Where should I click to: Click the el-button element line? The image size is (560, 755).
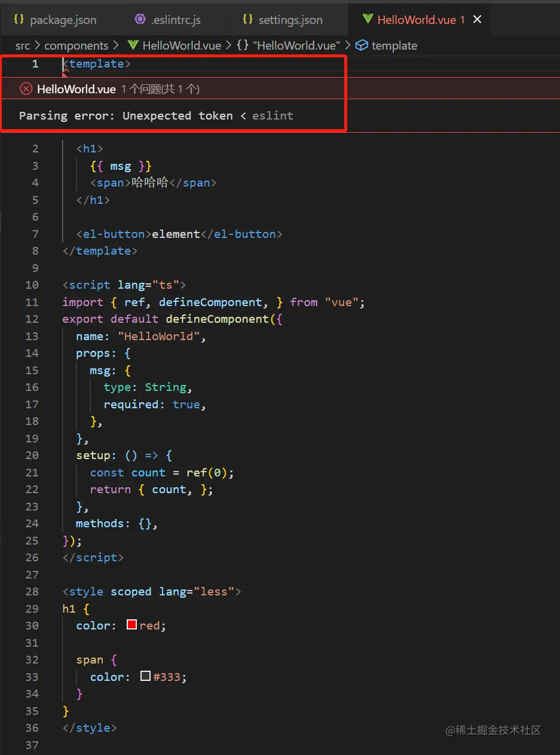point(179,234)
